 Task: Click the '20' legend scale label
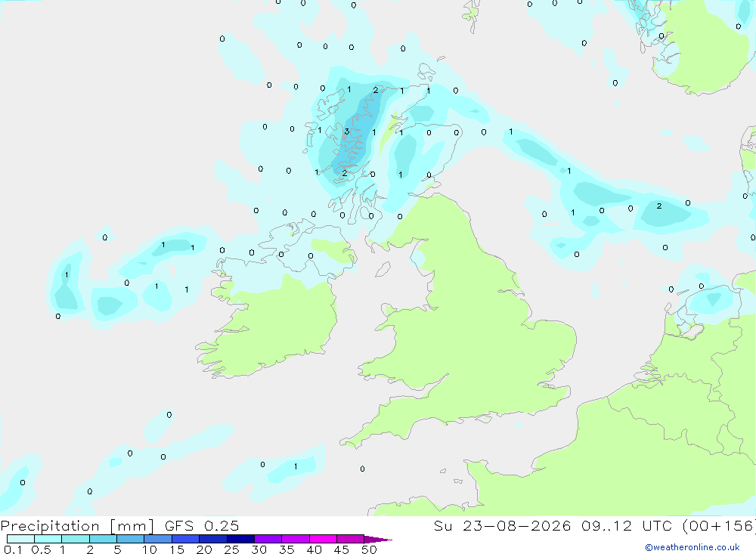pos(204,549)
